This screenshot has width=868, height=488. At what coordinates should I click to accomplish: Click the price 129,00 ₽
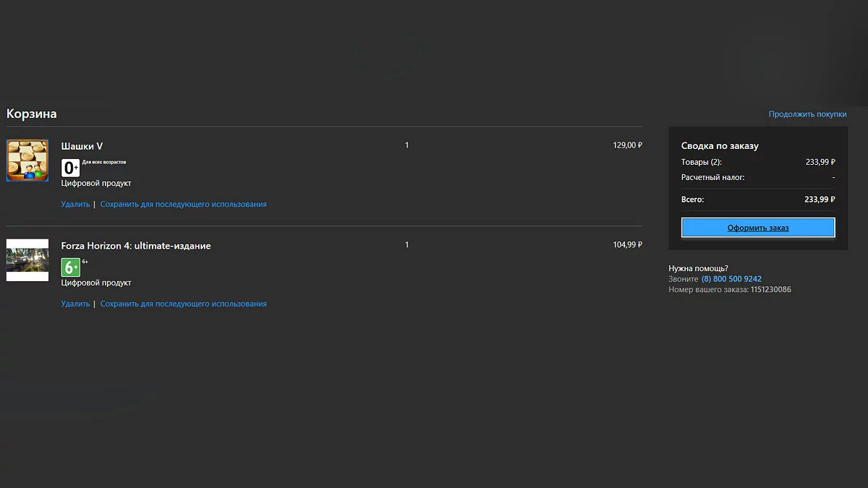click(627, 145)
